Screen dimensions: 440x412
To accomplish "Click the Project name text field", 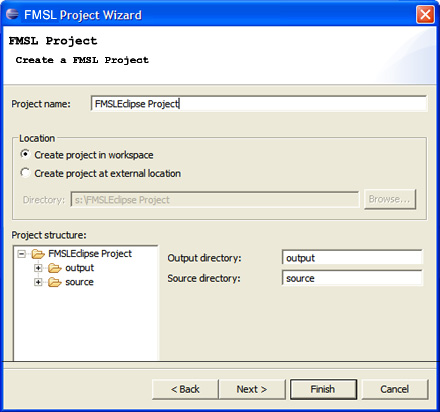I will 259,104.
